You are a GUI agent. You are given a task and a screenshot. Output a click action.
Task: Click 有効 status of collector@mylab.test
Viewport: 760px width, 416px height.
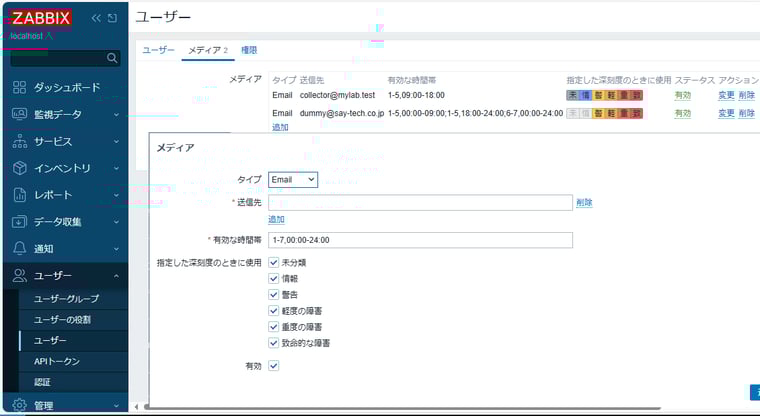[x=682, y=96]
